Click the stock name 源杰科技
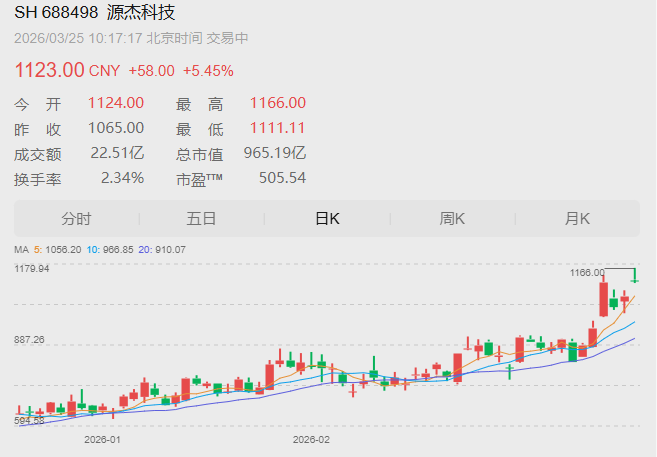The width and height of the screenshot is (657, 457). pyautogui.click(x=141, y=13)
